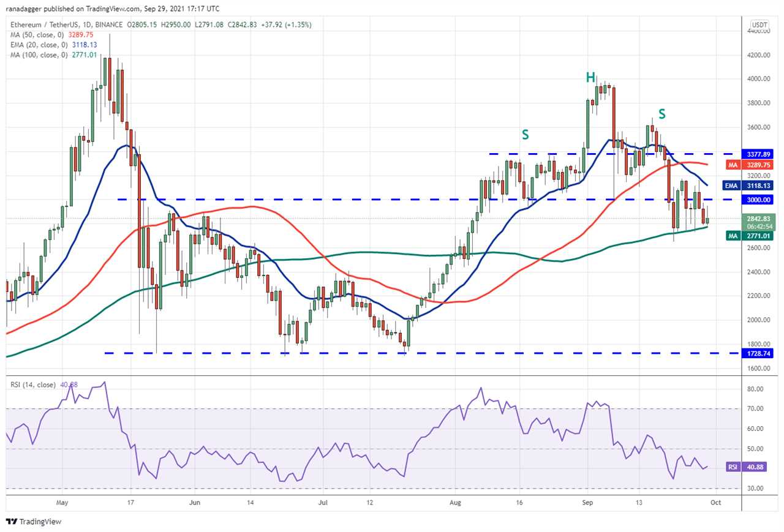This screenshot has width=784, height=532.
Task: Click the 30.00 level on RSI axis
Action: 755,489
